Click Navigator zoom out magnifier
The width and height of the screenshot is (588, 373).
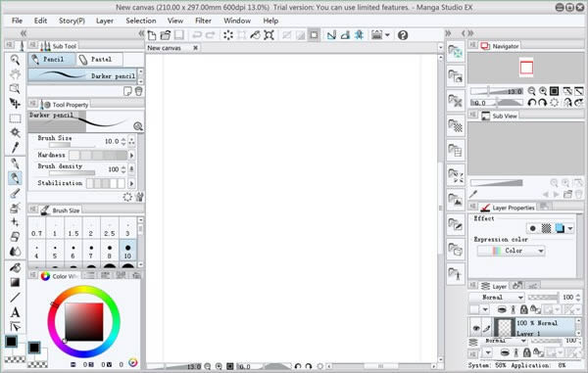click(x=531, y=91)
